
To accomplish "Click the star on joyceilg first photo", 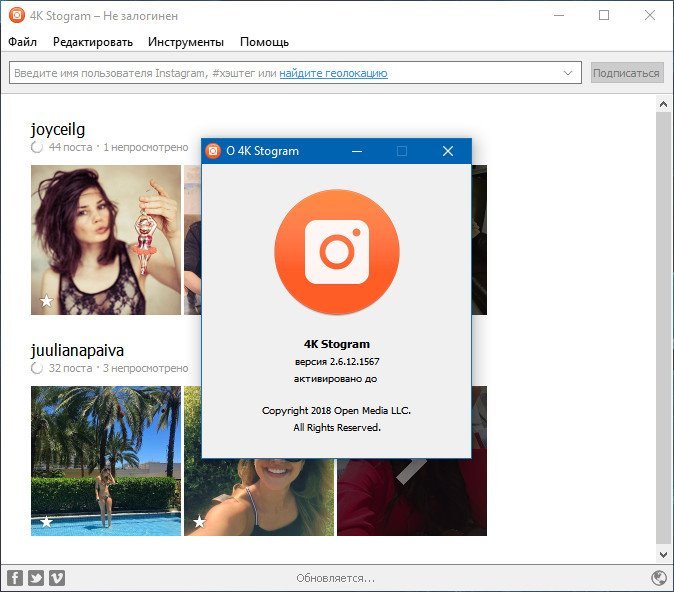I will (46, 301).
